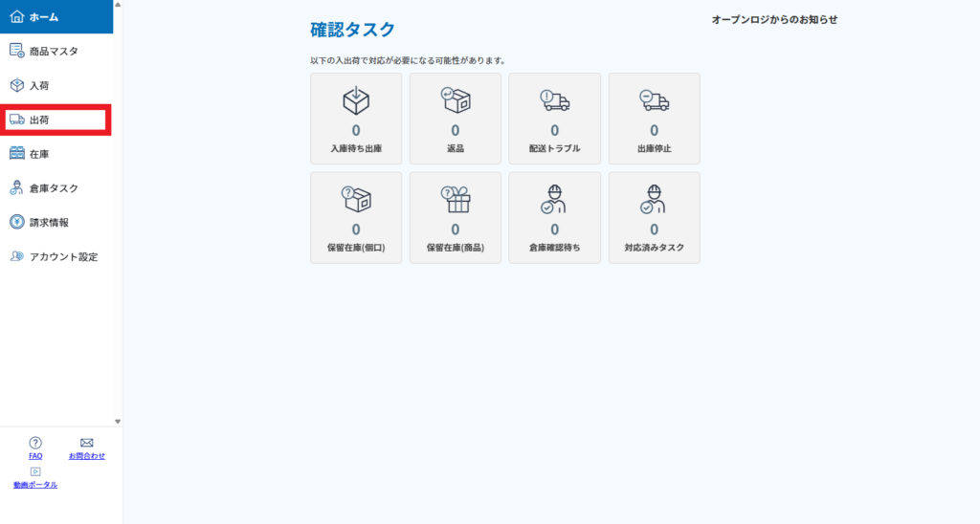Open the 保留在庫(商品) gift box card
The width and height of the screenshot is (980, 524).
455,217
